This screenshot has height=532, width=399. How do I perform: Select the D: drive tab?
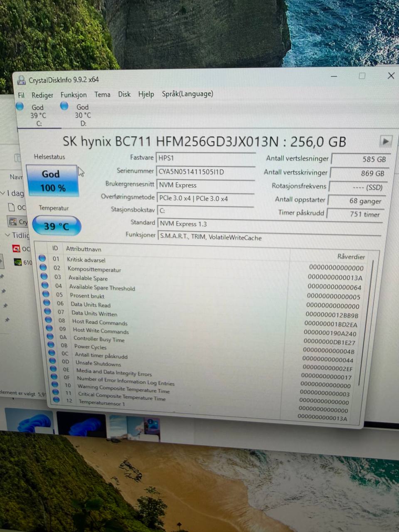tap(82, 115)
